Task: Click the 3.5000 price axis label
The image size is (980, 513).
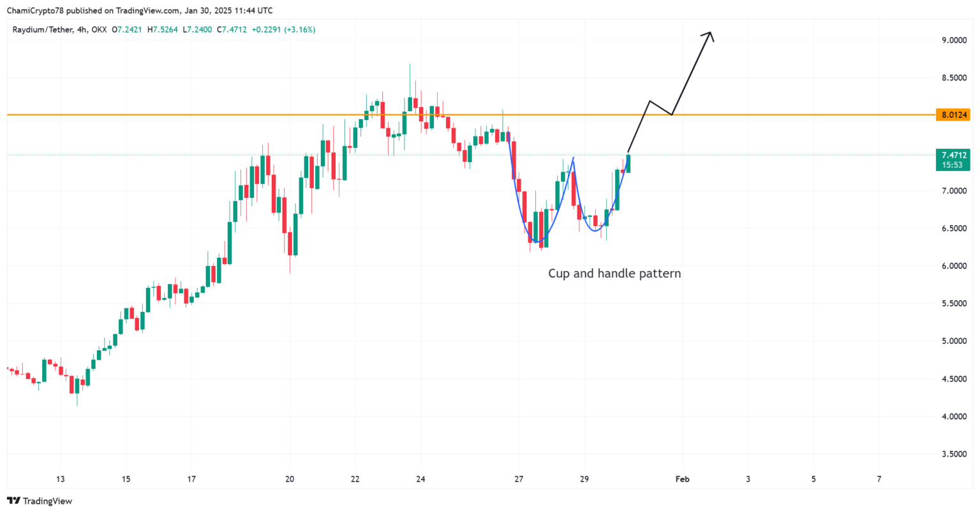Action: [x=954, y=454]
